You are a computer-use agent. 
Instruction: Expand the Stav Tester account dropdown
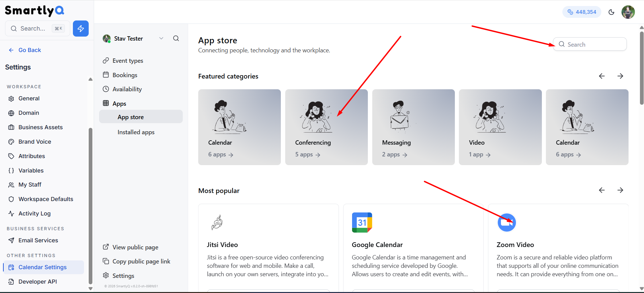pos(133,39)
